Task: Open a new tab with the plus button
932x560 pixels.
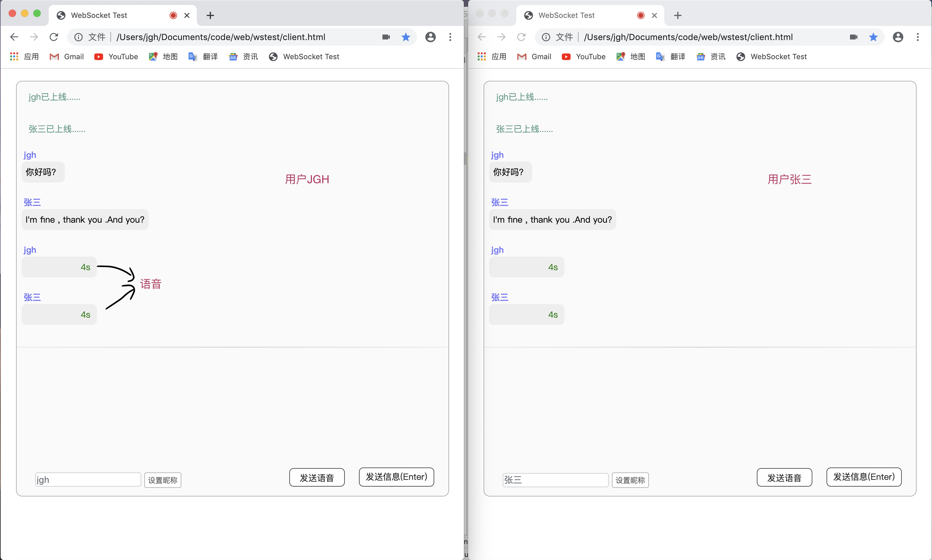Action: click(x=210, y=15)
